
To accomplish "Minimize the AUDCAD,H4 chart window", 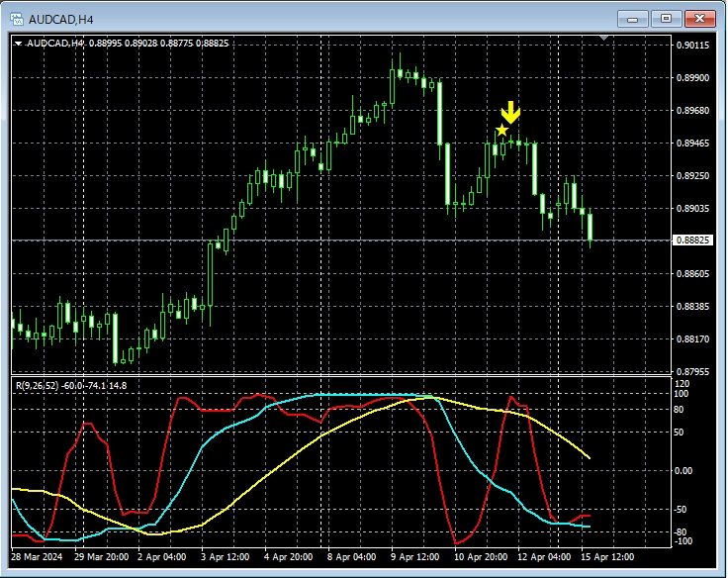I will click(x=633, y=18).
